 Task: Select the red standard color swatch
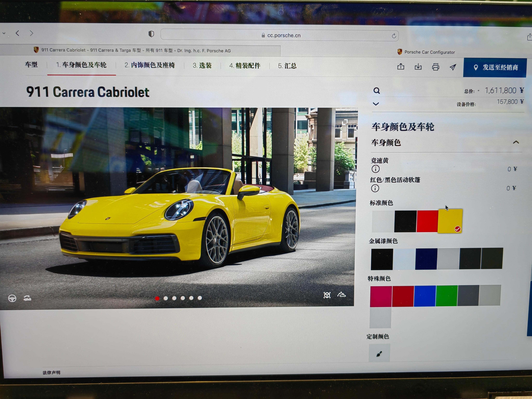point(427,221)
